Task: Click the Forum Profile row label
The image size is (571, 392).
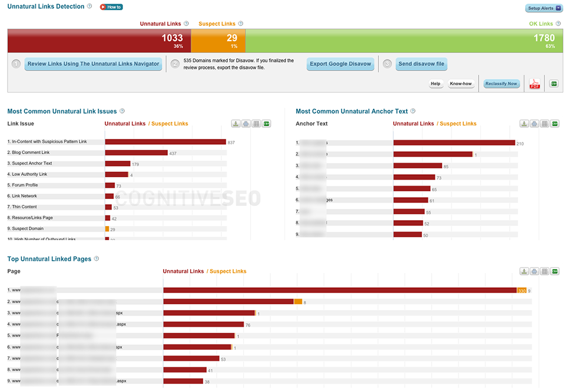Action: pos(22,185)
